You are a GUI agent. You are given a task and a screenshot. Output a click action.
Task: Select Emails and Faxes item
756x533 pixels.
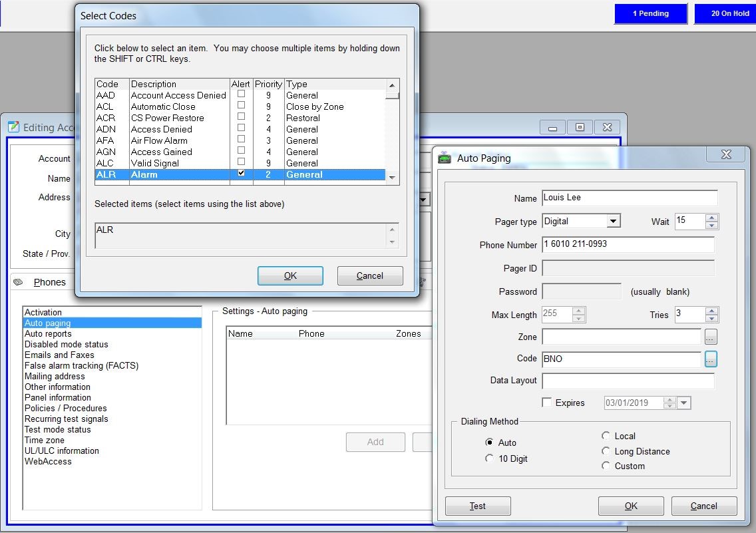coord(112,355)
